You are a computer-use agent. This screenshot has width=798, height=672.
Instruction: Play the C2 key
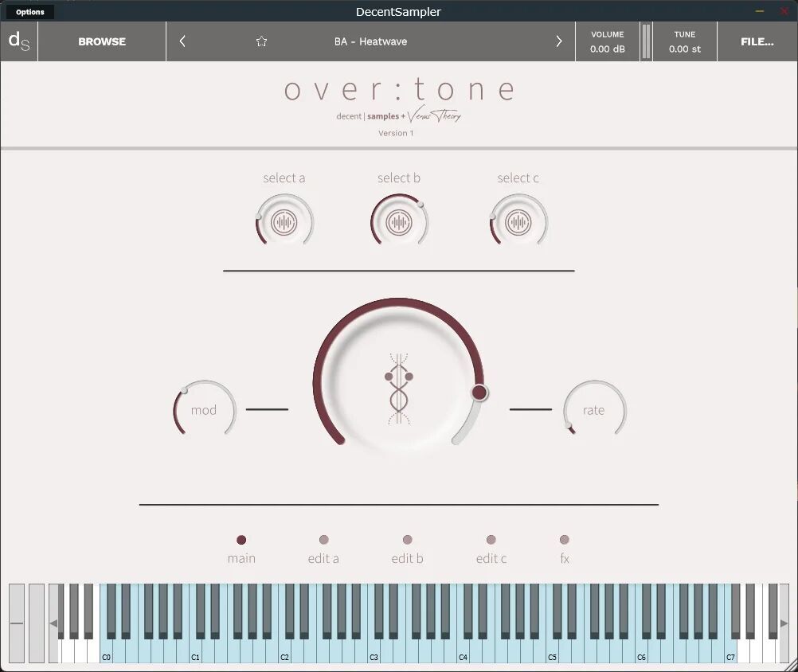click(284, 651)
